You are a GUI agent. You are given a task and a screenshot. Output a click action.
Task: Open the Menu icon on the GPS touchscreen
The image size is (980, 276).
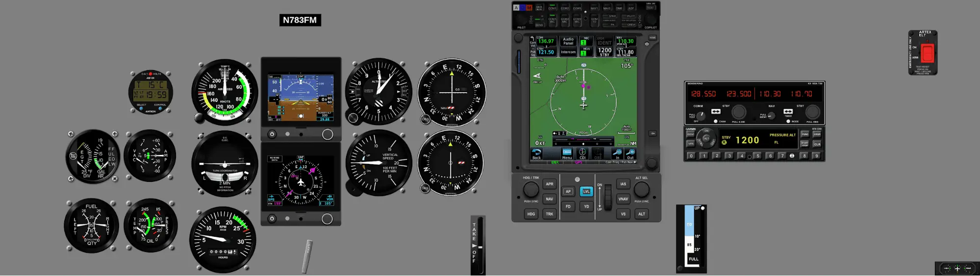click(x=567, y=154)
